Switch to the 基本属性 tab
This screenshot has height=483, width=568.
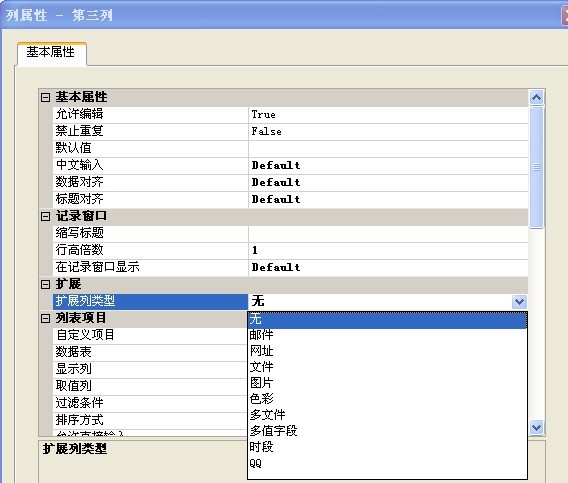51,53
